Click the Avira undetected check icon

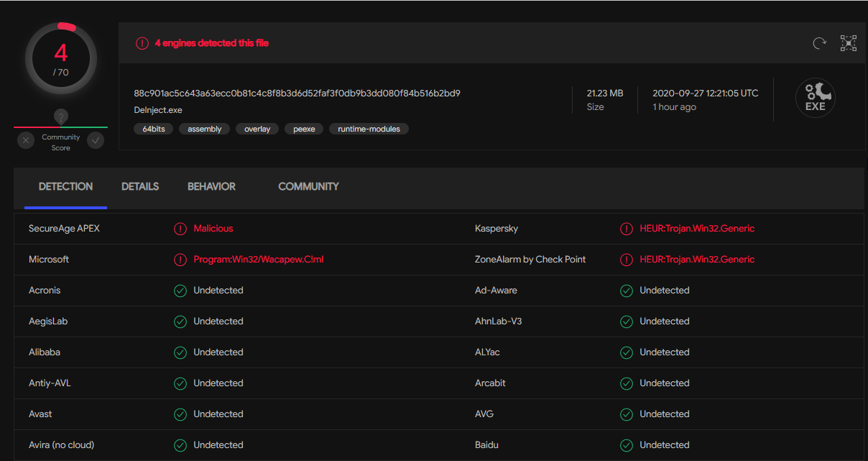click(x=180, y=445)
